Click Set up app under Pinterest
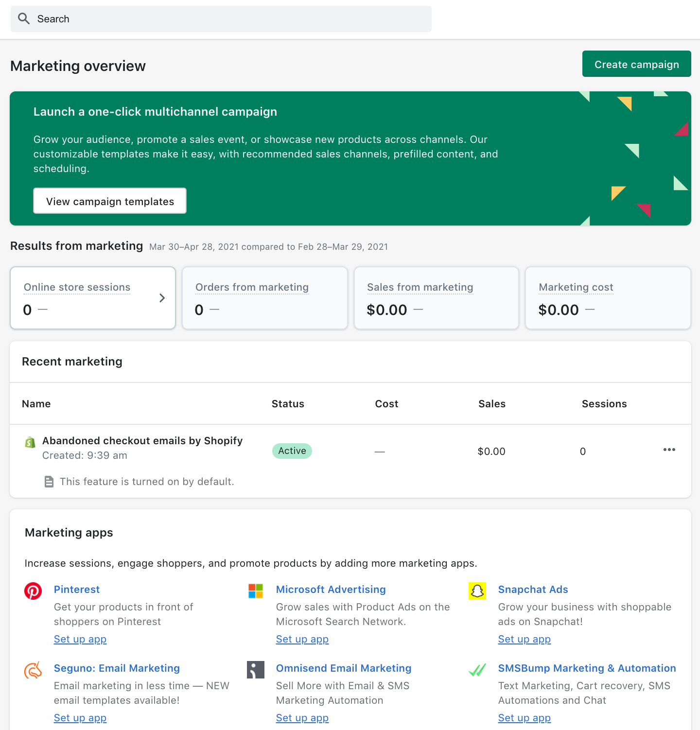Screen dimensions: 700x730 pos(80,639)
